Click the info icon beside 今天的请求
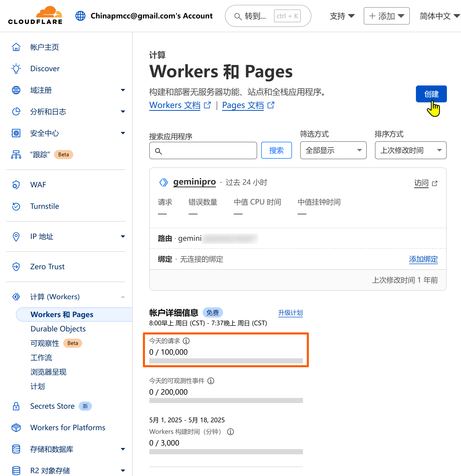This screenshot has height=476, width=461. point(186,341)
